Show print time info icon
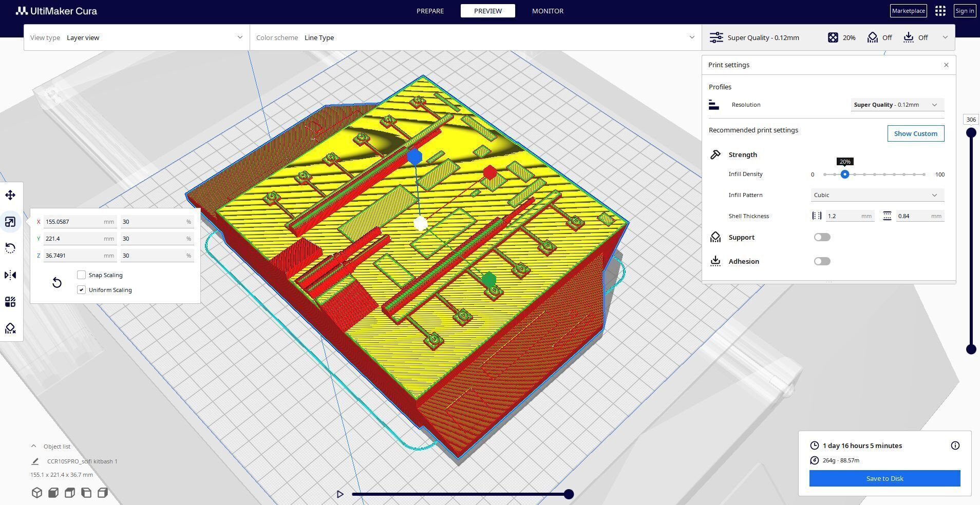The width and height of the screenshot is (980, 505). coord(955,445)
